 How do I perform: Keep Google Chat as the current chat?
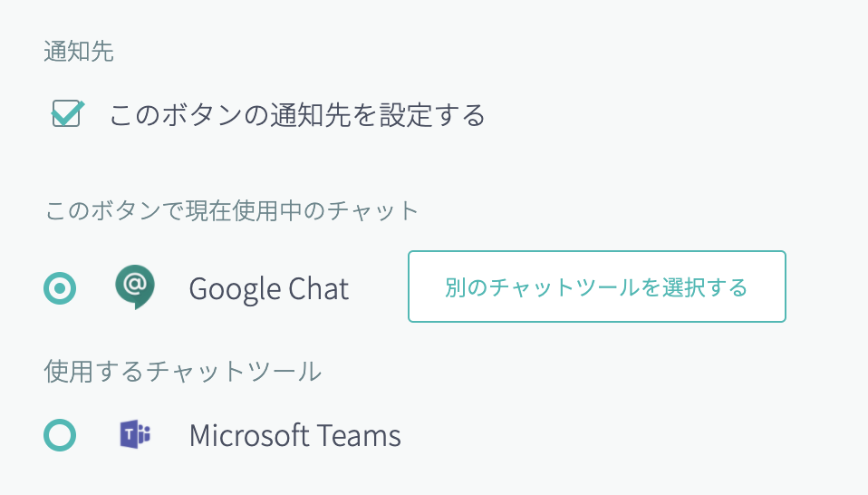pos(60,288)
